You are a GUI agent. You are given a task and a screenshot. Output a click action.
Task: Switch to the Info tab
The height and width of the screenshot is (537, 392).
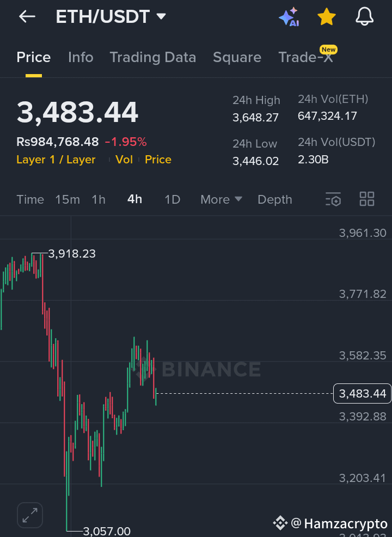pyautogui.click(x=81, y=57)
